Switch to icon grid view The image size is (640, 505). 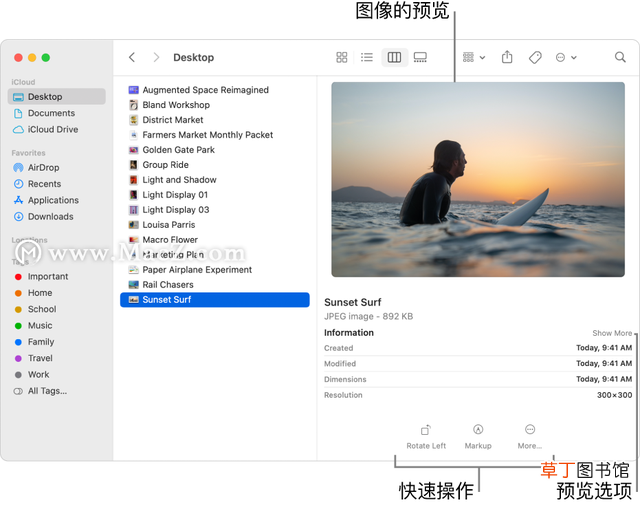[x=342, y=57]
